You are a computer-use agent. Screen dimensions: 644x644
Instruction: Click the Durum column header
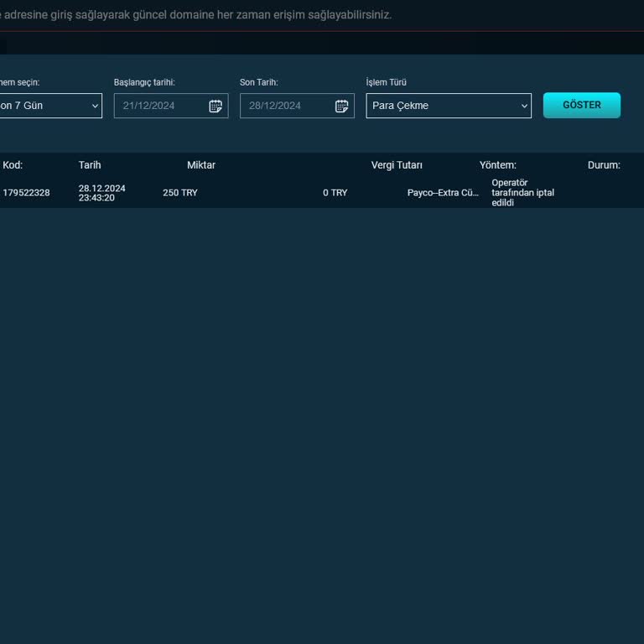point(604,165)
